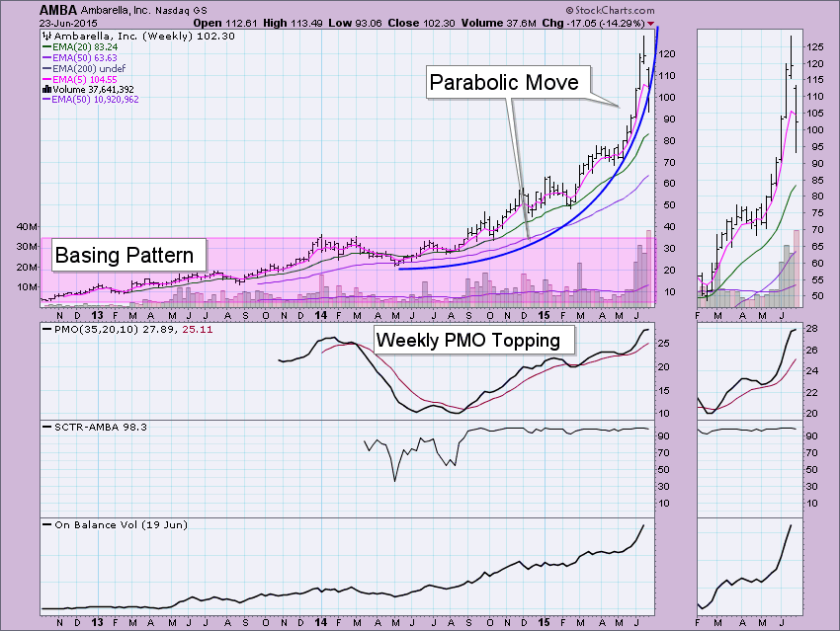Click the Low 93.06 value in header
The image size is (840, 631).
tap(356, 23)
